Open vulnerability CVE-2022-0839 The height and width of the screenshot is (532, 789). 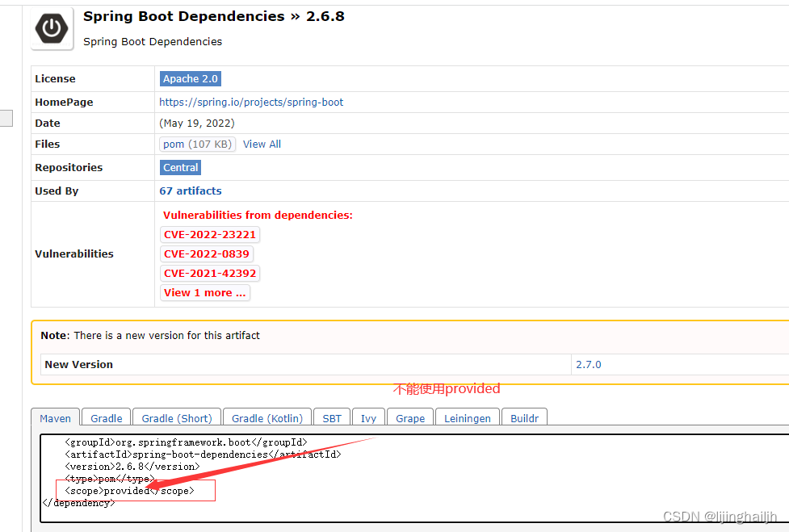(x=206, y=254)
